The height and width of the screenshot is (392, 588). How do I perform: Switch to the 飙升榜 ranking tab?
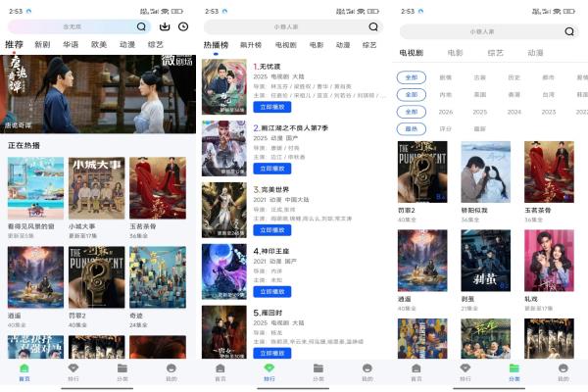click(x=251, y=45)
